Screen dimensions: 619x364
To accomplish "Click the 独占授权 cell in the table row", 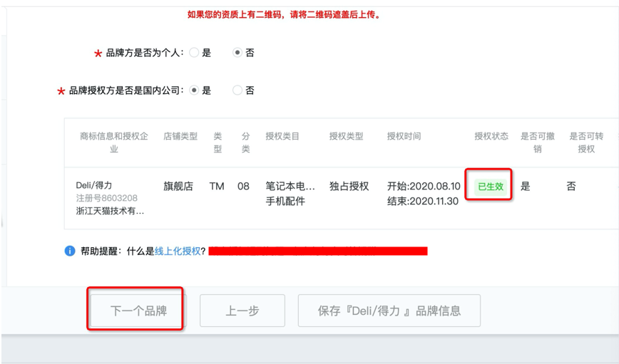I will [349, 186].
